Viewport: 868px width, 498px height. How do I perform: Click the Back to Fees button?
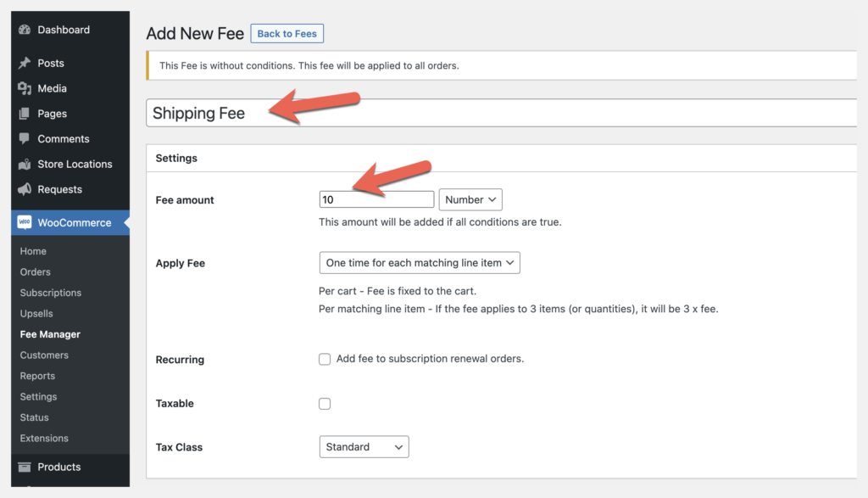tap(287, 33)
